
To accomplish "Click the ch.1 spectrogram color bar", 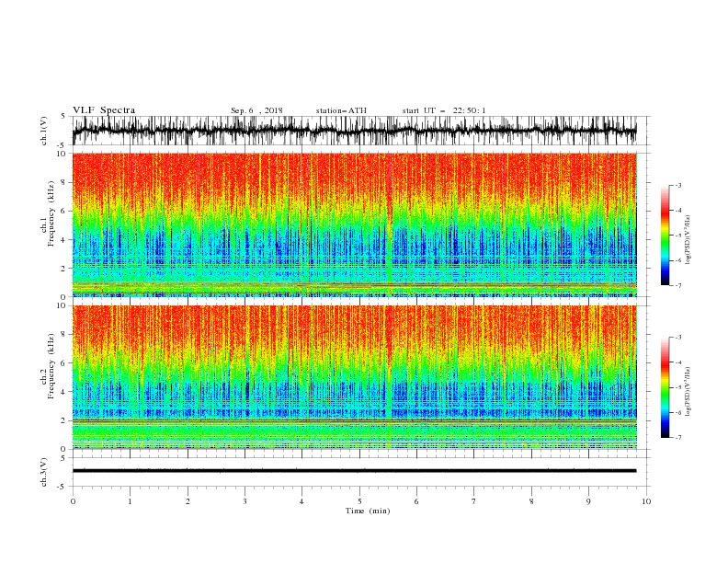I will [665, 236].
